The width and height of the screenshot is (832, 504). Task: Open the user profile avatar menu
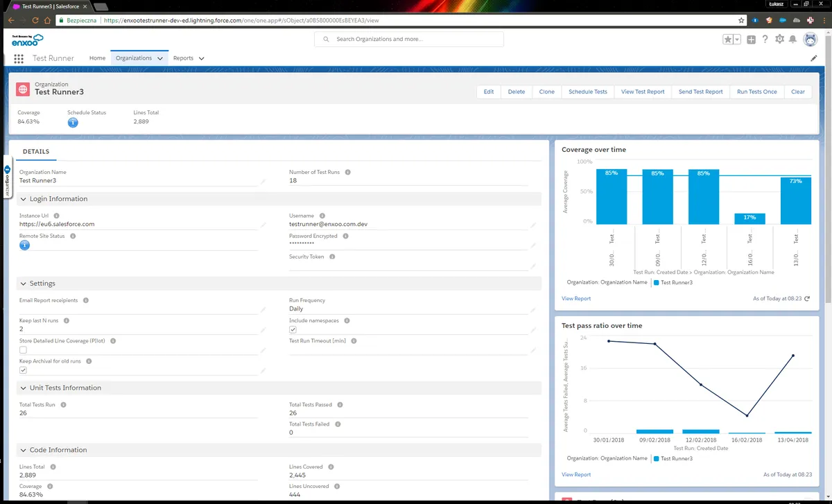pyautogui.click(x=811, y=40)
